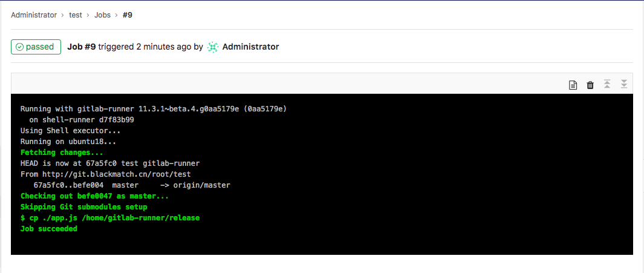Screen dimensions: 644x273
Task: Select the #9 breadcrumb item
Action: (128, 15)
